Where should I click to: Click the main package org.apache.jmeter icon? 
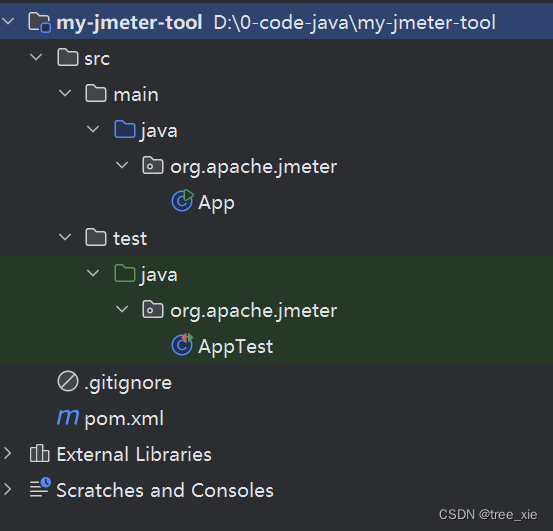point(153,165)
